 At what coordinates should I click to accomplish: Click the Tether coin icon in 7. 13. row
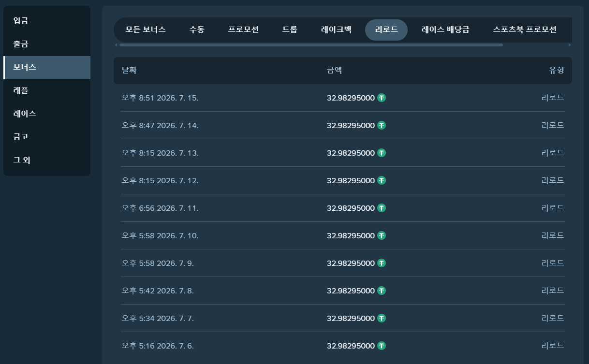tap(382, 153)
